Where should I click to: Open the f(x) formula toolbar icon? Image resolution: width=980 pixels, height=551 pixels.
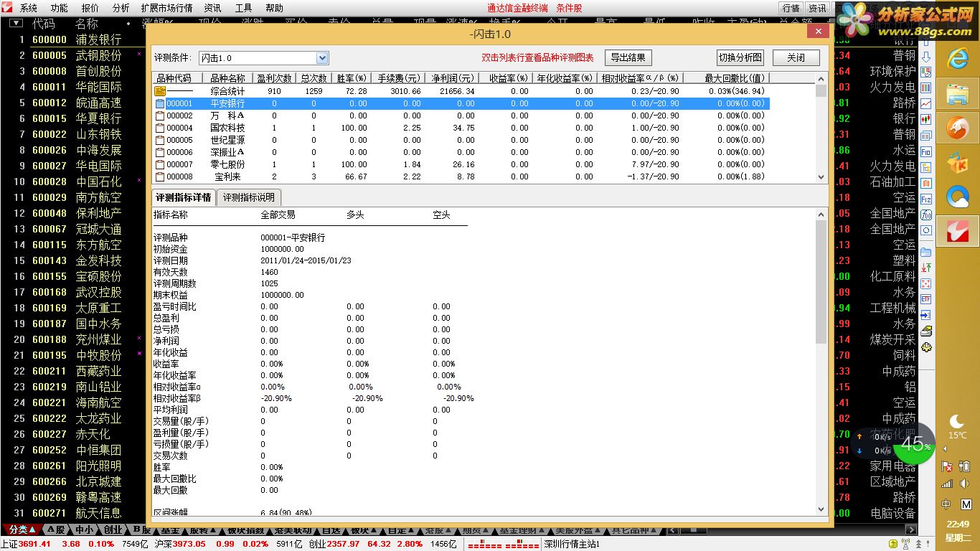point(926,215)
